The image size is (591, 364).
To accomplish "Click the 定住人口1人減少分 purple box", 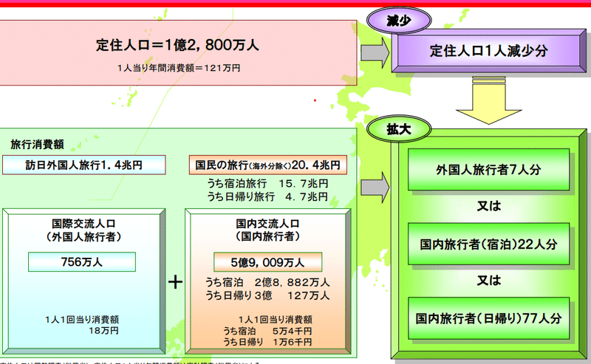I will pos(489,51).
